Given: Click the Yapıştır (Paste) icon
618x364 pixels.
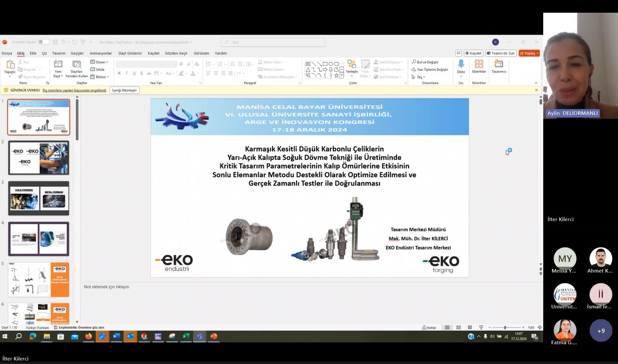Looking at the screenshot, I should (10, 64).
